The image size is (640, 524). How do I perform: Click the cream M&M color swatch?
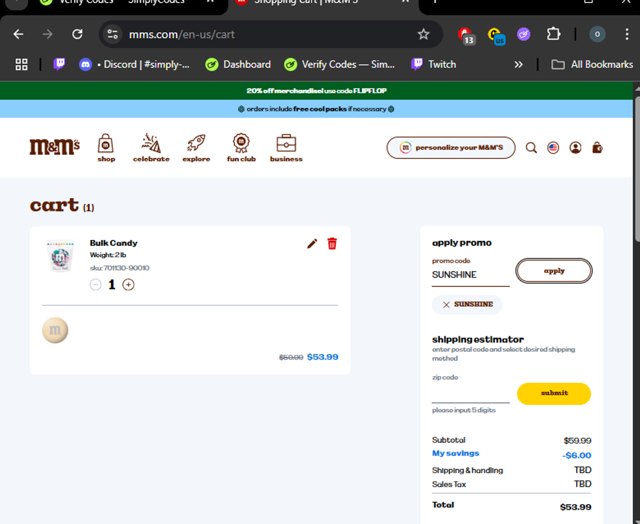pyautogui.click(x=55, y=330)
